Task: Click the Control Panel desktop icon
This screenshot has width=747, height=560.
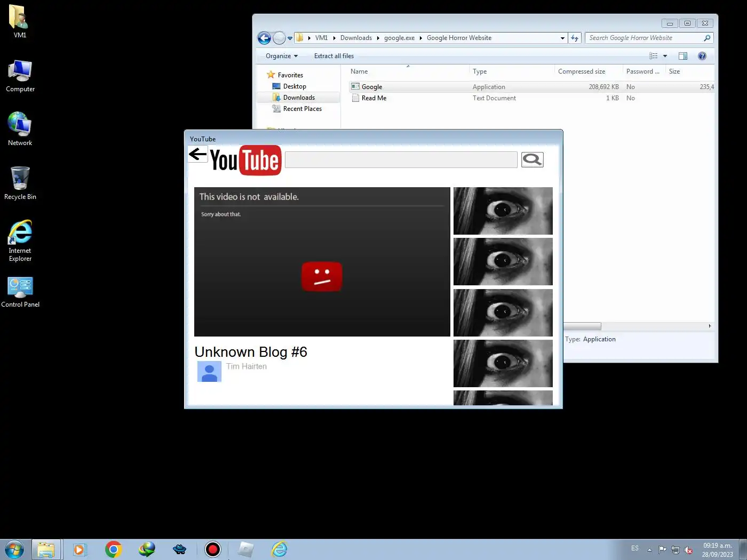Action: [x=20, y=292]
